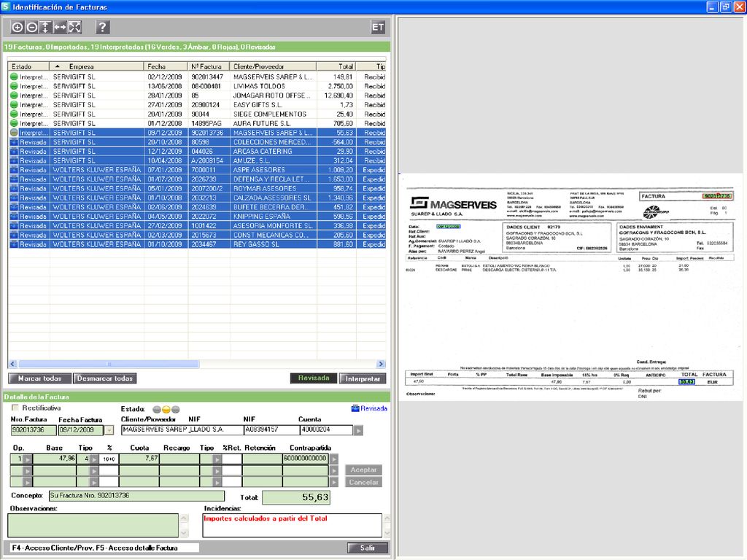Screen dimensions: 747x560
Task: Click the amber Estado indicator light
Action: pos(166,410)
